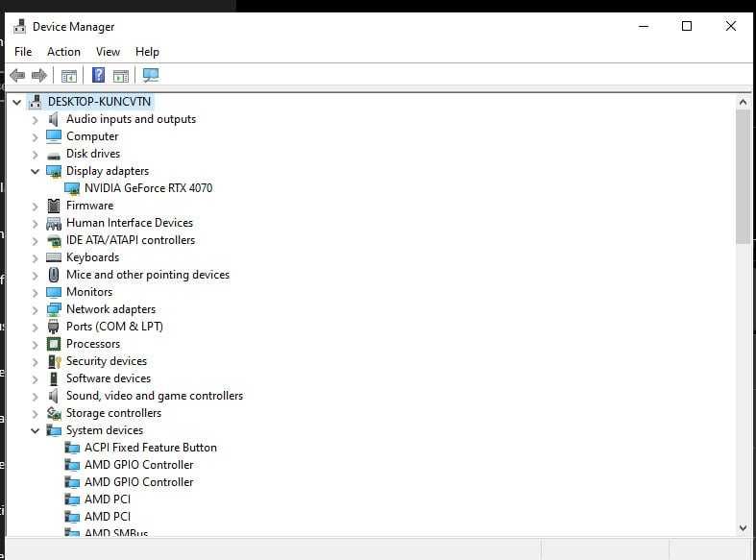Select DESKTOP-KUNCVTN computer name

pyautogui.click(x=99, y=102)
